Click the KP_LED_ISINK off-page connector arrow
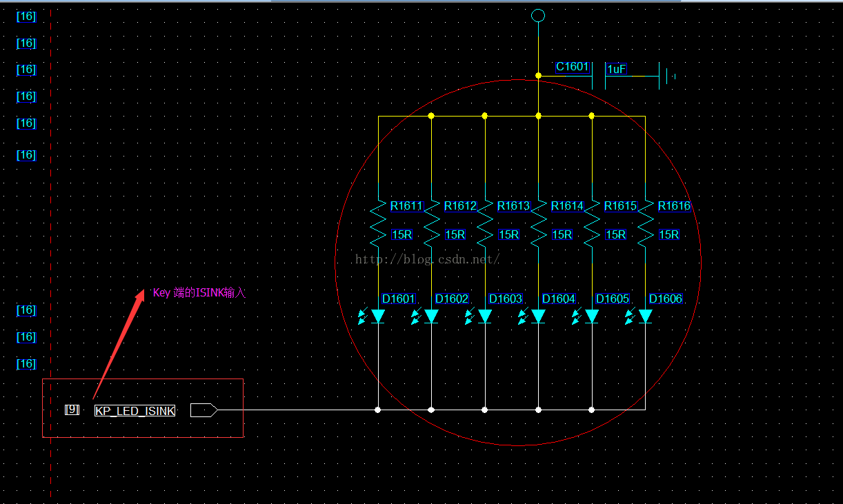Image resolution: width=843 pixels, height=504 pixels. [x=204, y=410]
